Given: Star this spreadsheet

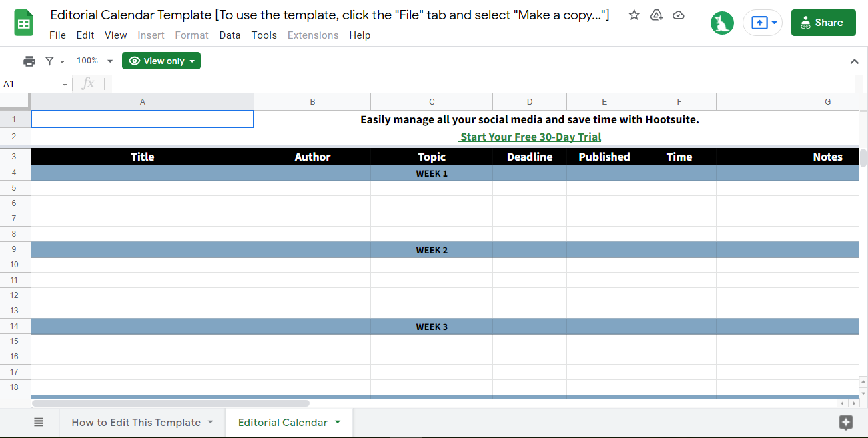Looking at the screenshot, I should 633,14.
